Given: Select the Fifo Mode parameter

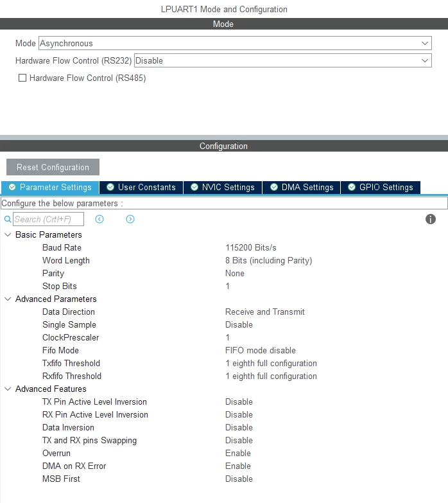Looking at the screenshot, I should point(60,350).
